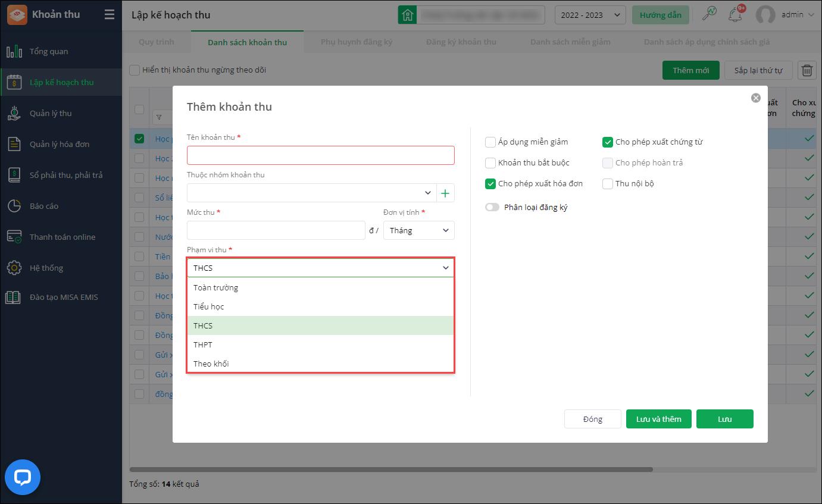822x504 pixels.
Task: Close the Thêm khoản thu dialog
Action: [x=755, y=98]
